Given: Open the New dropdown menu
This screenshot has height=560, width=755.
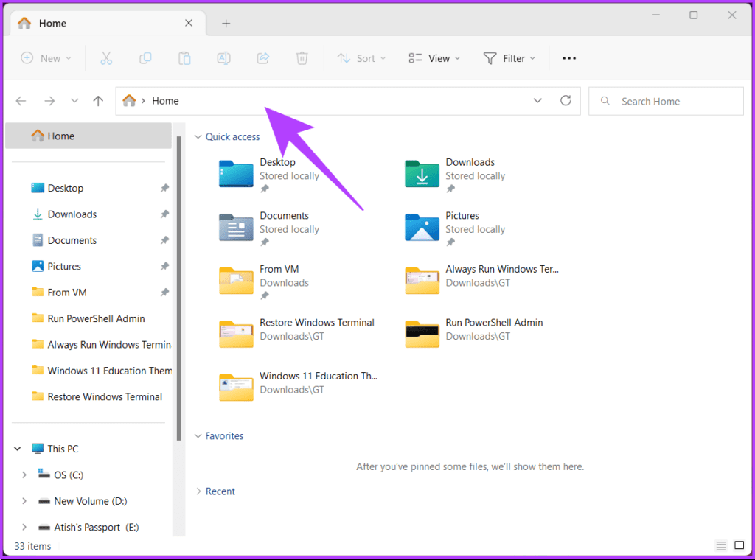Looking at the screenshot, I should coord(46,58).
